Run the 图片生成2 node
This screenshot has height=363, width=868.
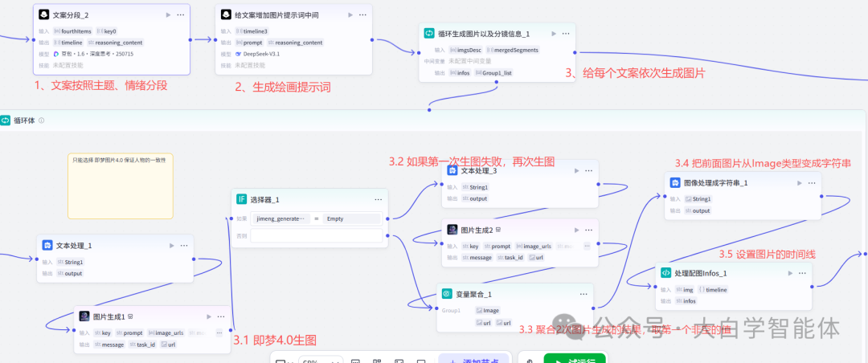(576, 230)
